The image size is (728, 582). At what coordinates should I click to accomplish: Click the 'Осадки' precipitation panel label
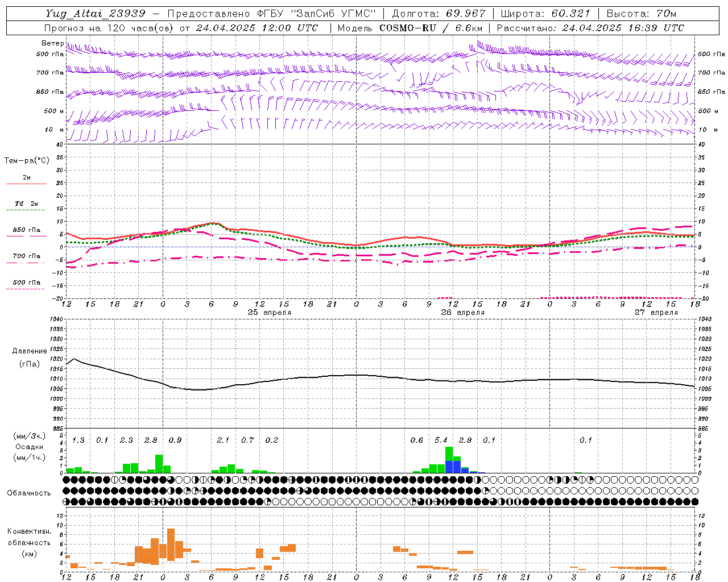tap(30, 447)
